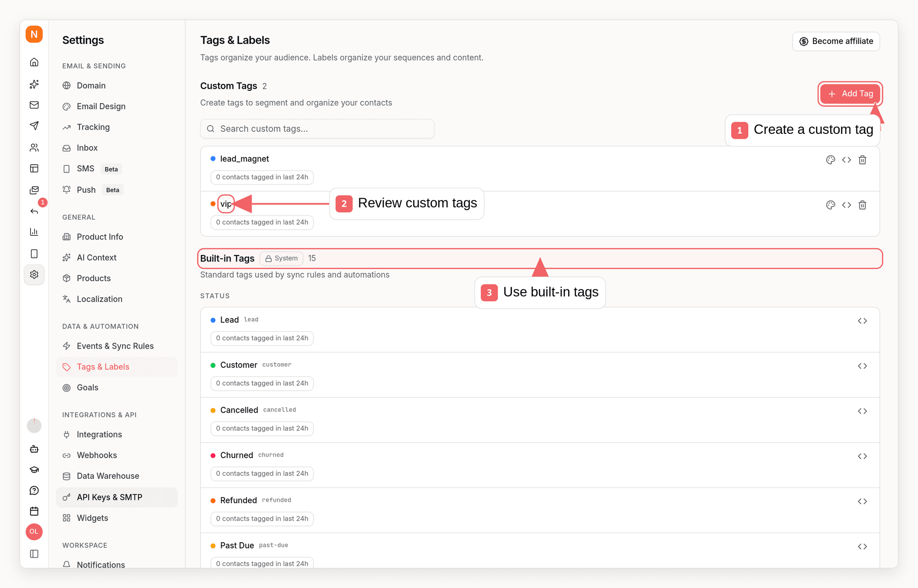This screenshot has width=918, height=588.
Task: Change color of lead_magnet tag
Action: click(830, 160)
